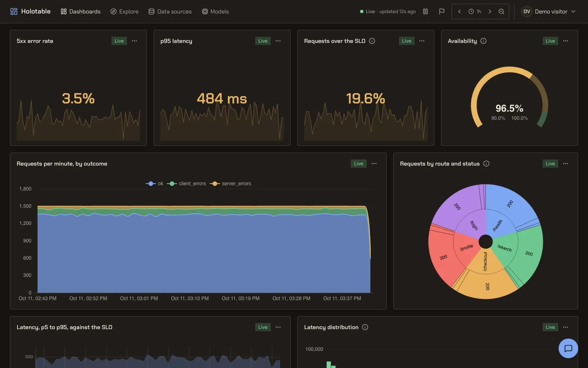Viewport: 588px width, 368px height.
Task: Open the 5xx error rate panel menu
Action: tap(134, 41)
